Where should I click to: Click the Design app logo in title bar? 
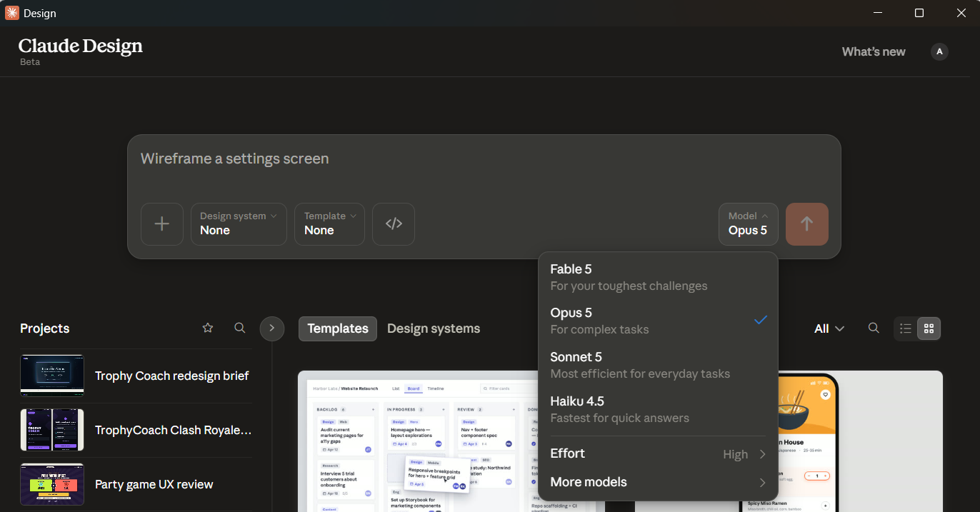[x=12, y=13]
